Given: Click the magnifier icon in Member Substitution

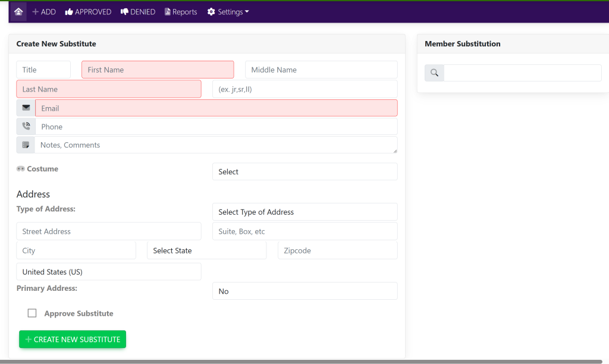Looking at the screenshot, I should tap(434, 73).
